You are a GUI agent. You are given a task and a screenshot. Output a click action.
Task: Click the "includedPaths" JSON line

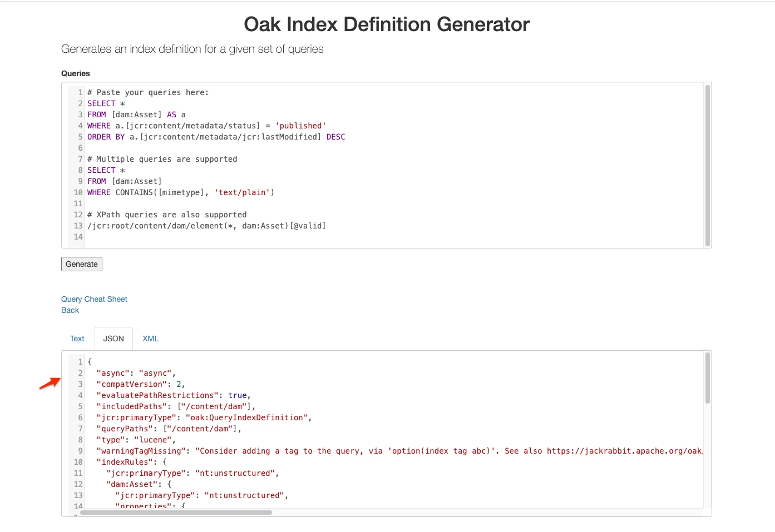[176, 406]
